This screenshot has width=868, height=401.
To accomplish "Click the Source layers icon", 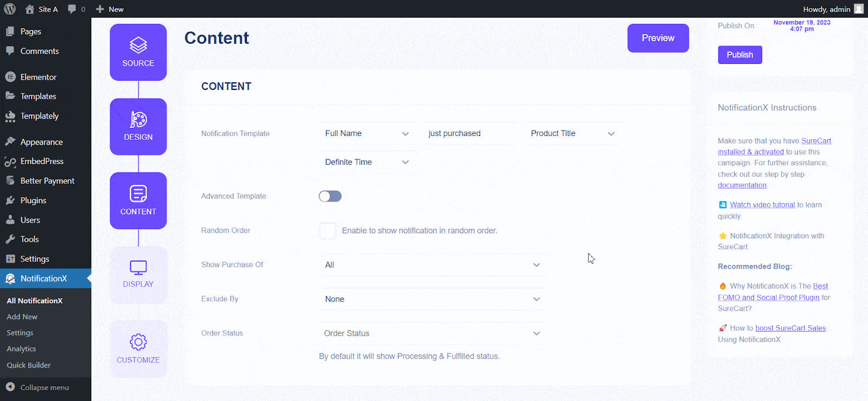I will click(138, 45).
